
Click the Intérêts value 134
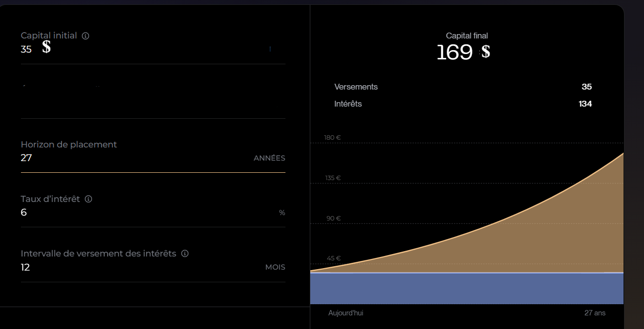585,104
